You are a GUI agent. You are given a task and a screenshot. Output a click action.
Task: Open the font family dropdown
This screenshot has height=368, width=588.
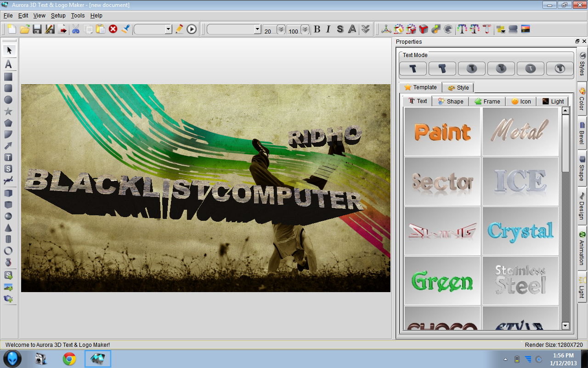coord(257,29)
